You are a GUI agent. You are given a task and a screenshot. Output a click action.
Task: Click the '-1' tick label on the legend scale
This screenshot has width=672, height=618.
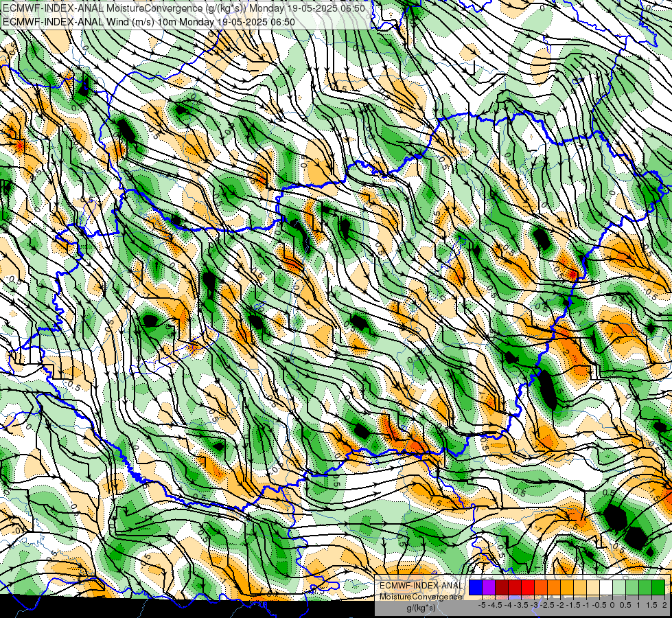point(586,605)
